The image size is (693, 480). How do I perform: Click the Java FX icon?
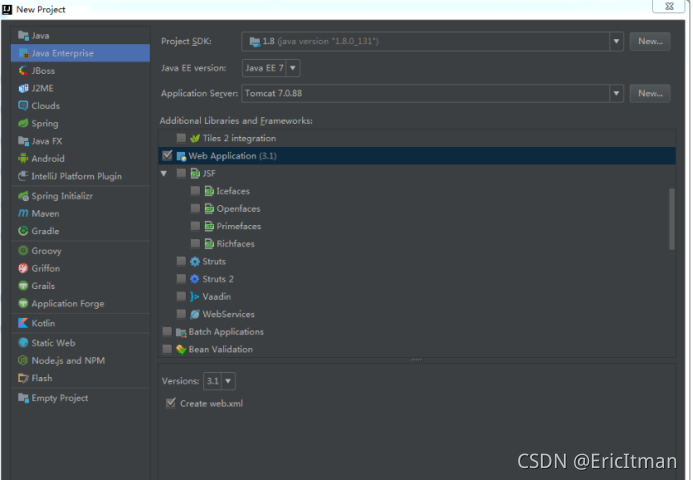click(23, 141)
